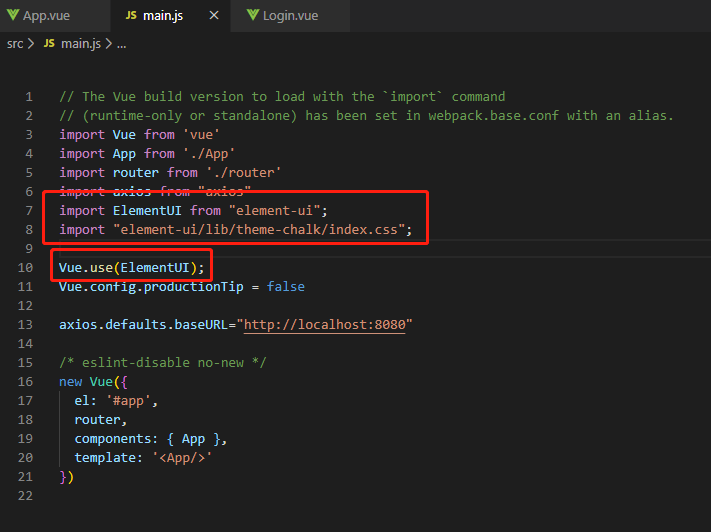Open the Login.vue tab
Viewport: 711px width, 532px height.
coord(290,15)
